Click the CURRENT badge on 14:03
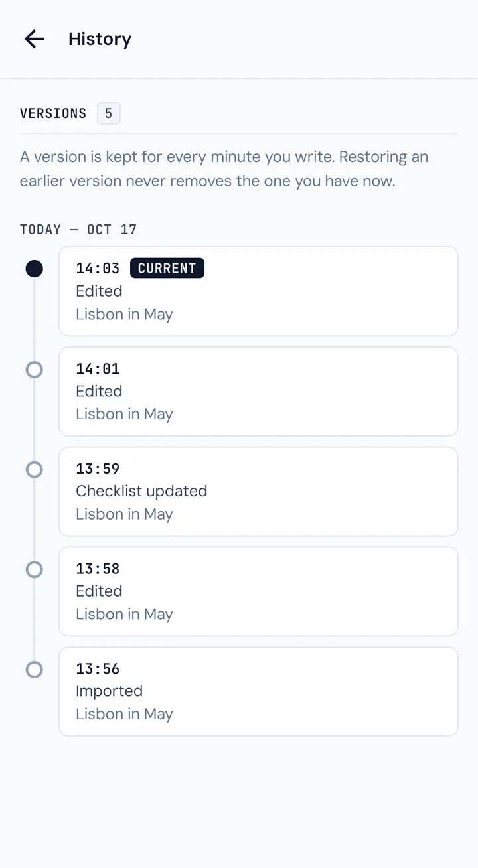The width and height of the screenshot is (478, 868). (167, 268)
